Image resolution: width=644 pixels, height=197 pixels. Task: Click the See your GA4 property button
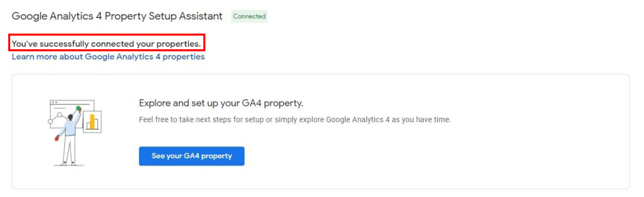[192, 156]
